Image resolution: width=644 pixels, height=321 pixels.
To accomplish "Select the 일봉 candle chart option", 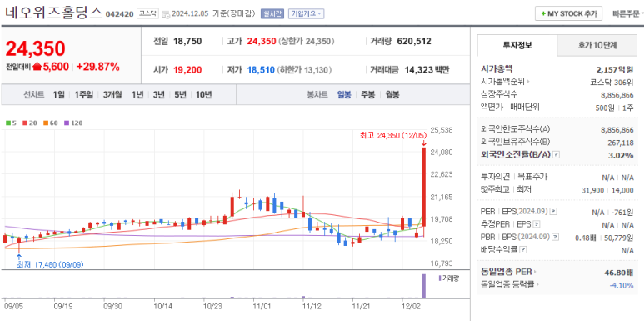I will (344, 94).
